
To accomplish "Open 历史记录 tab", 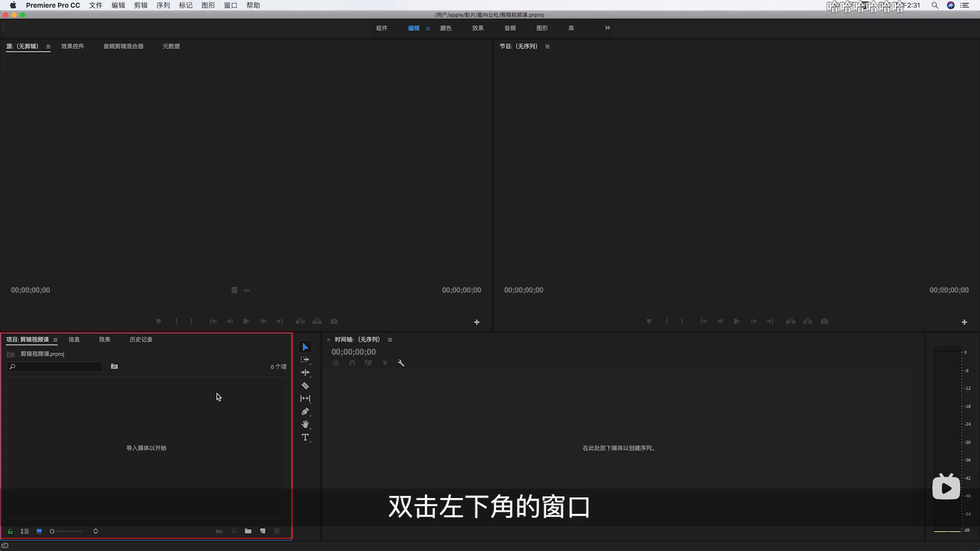I will [141, 340].
